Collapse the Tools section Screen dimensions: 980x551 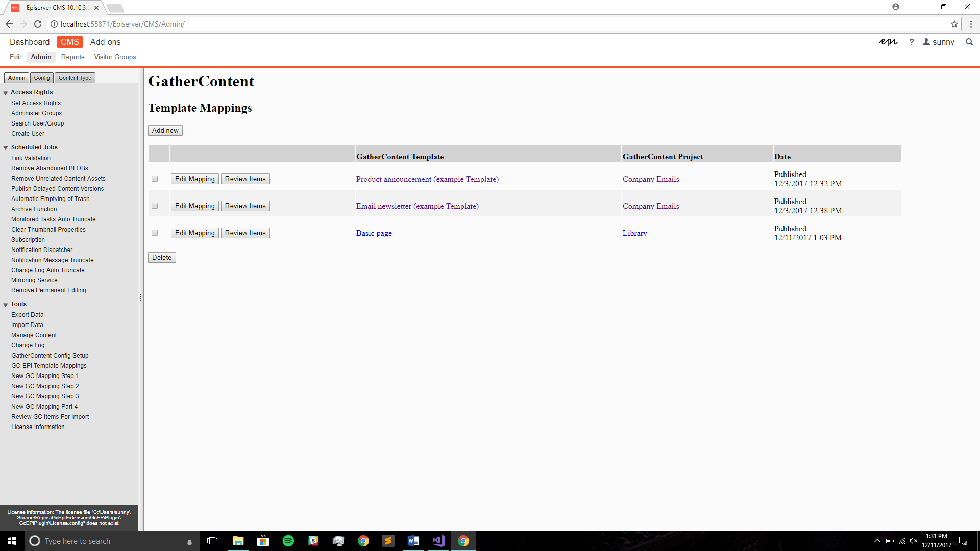[6, 305]
